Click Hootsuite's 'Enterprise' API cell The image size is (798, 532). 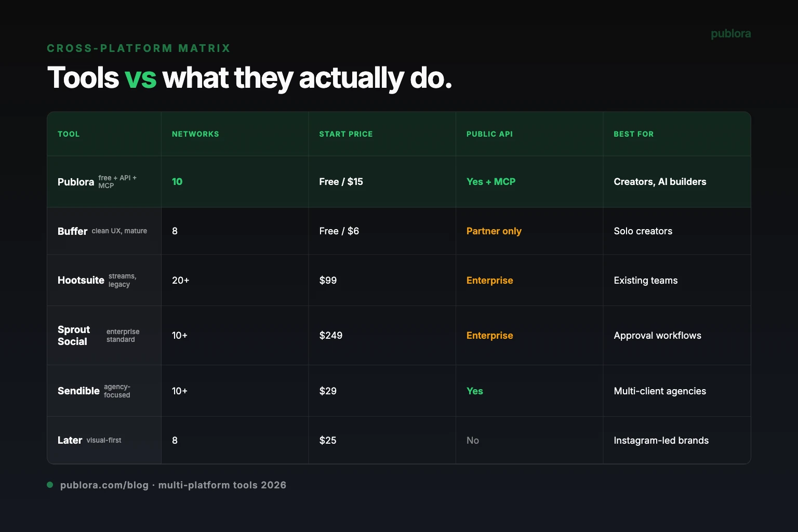(489, 281)
